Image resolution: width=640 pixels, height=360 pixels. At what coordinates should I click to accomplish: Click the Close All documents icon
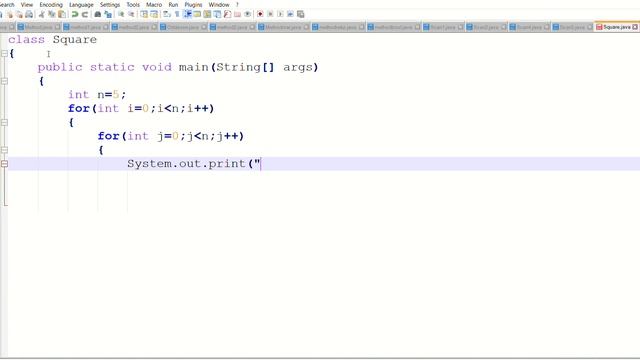(x=19, y=14)
